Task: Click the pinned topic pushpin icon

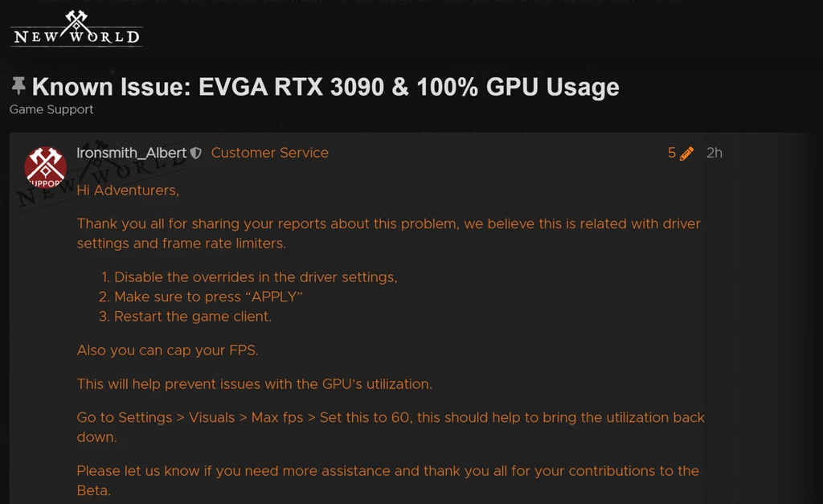Action: (18, 86)
